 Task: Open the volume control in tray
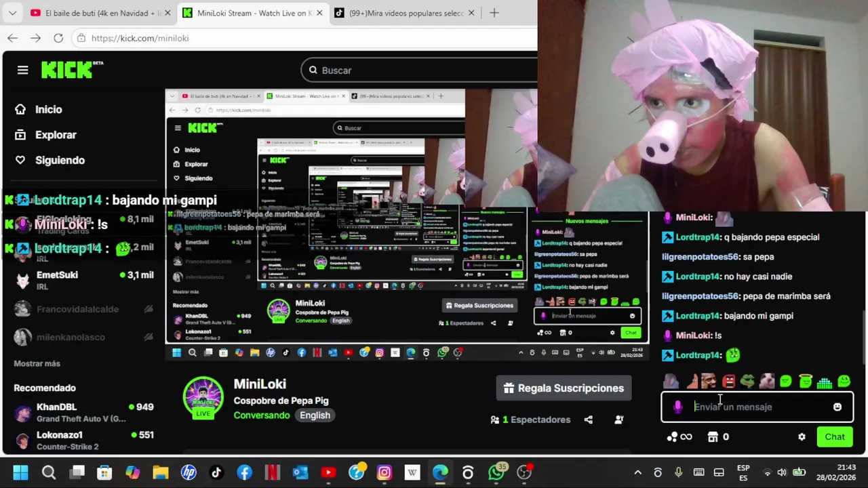pos(782,472)
